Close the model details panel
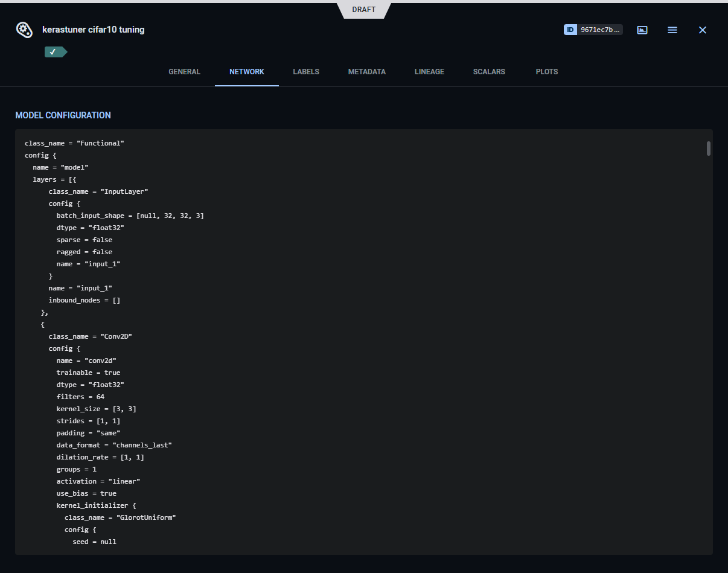The image size is (728, 573). pos(703,30)
